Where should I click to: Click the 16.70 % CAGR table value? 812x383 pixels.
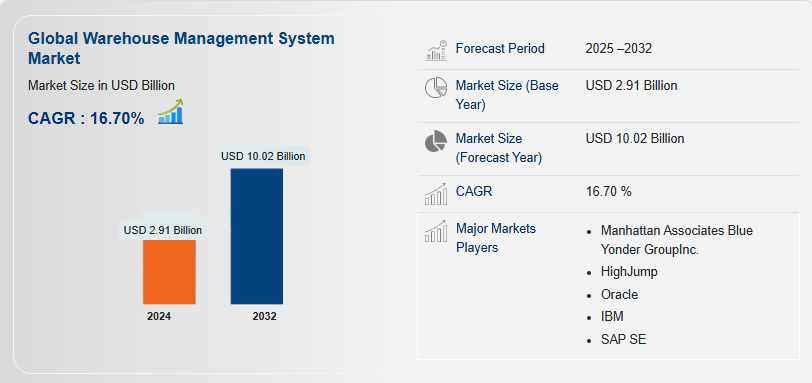click(608, 192)
